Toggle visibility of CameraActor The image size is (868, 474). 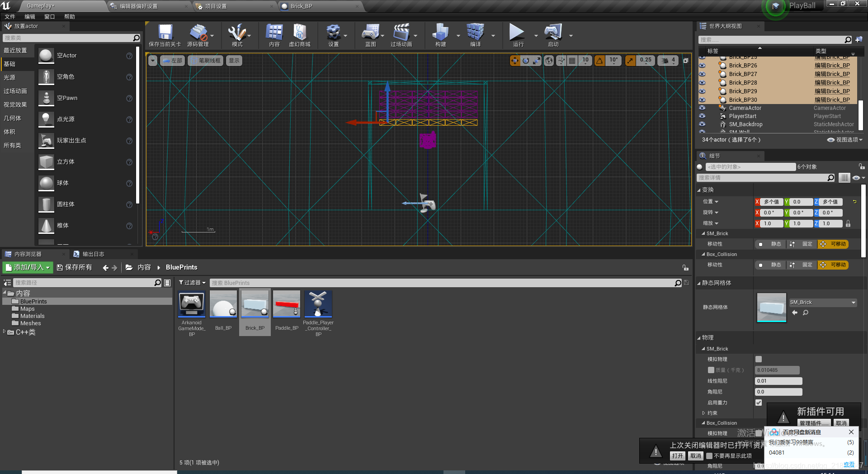click(x=702, y=108)
